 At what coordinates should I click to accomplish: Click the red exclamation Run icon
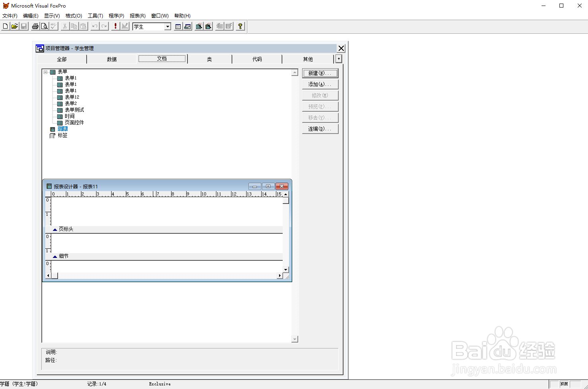[116, 26]
